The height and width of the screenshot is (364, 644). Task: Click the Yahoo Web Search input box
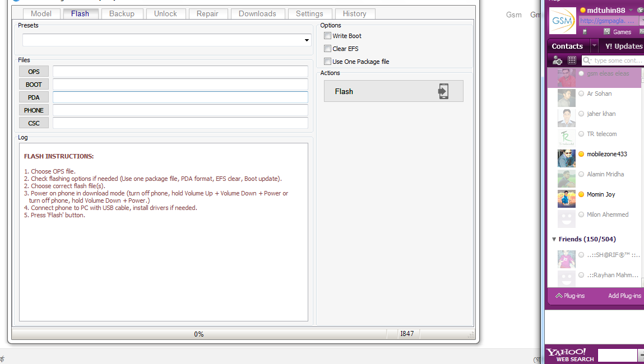617,355
